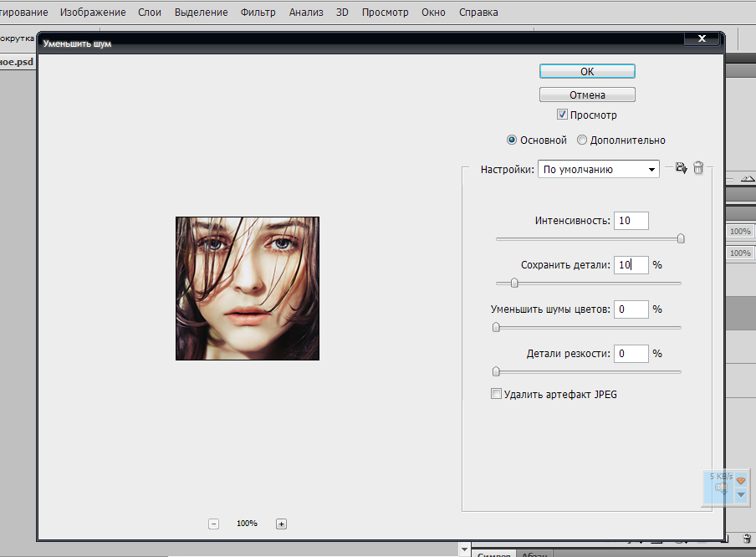Image resolution: width=756 pixels, height=557 pixels.
Task: Click the Сохранить детали slider handle
Action: tap(514, 283)
